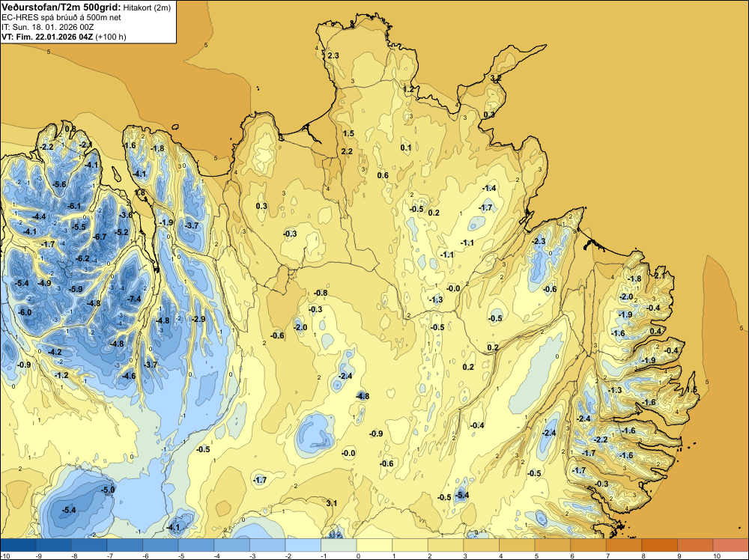749x560 pixels.
Task: Click the -6.1 temperature value on map
Action: (74, 206)
